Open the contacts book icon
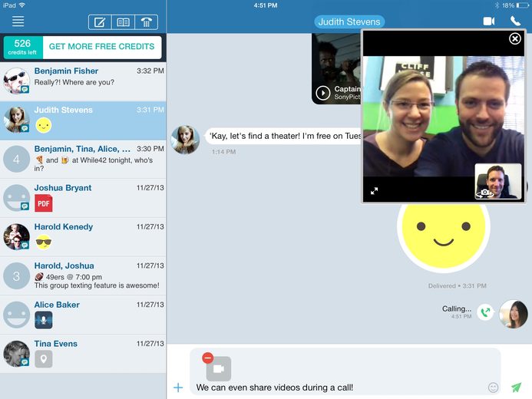This screenshot has width=532, height=399. pyautogui.click(x=123, y=22)
